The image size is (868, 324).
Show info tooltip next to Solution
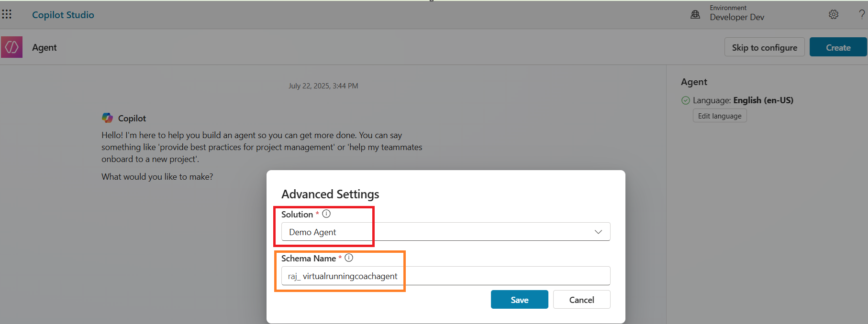(x=326, y=214)
